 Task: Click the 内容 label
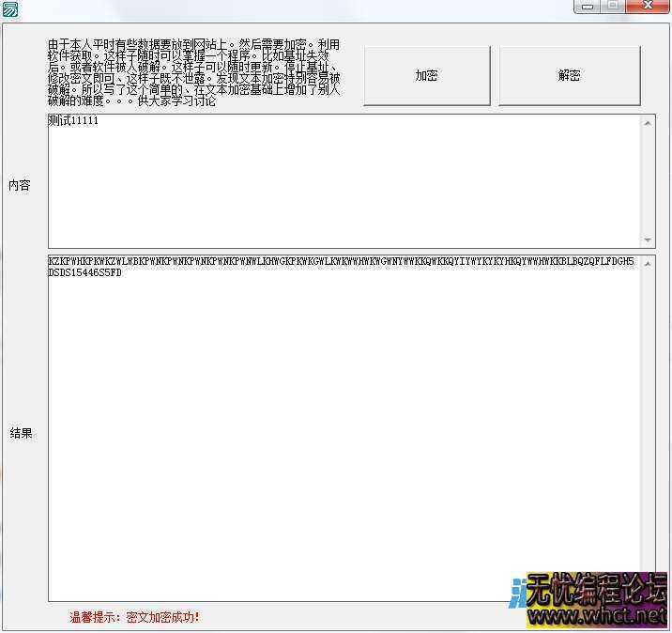point(20,185)
